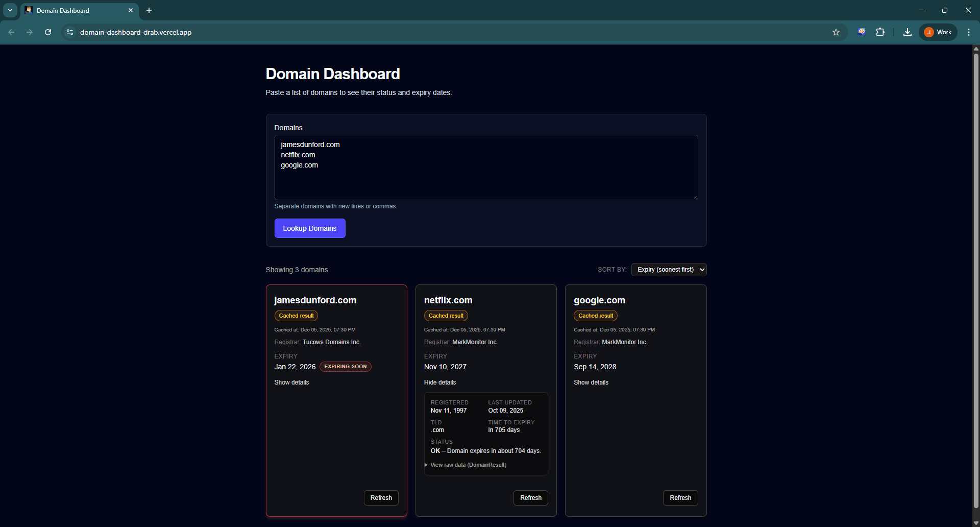The image size is (980, 527).
Task: Open Chrome's three-dot menu
Action: pyautogui.click(x=969, y=32)
